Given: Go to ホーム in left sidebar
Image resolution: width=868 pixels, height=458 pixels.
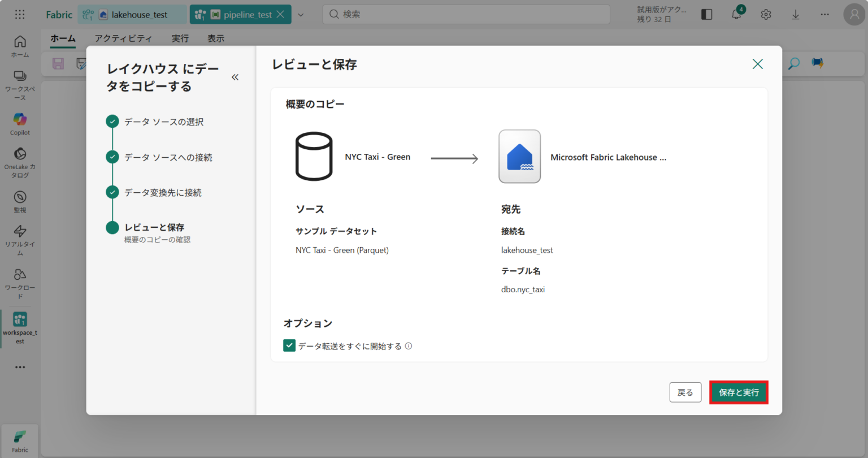Looking at the screenshot, I should click(20, 46).
